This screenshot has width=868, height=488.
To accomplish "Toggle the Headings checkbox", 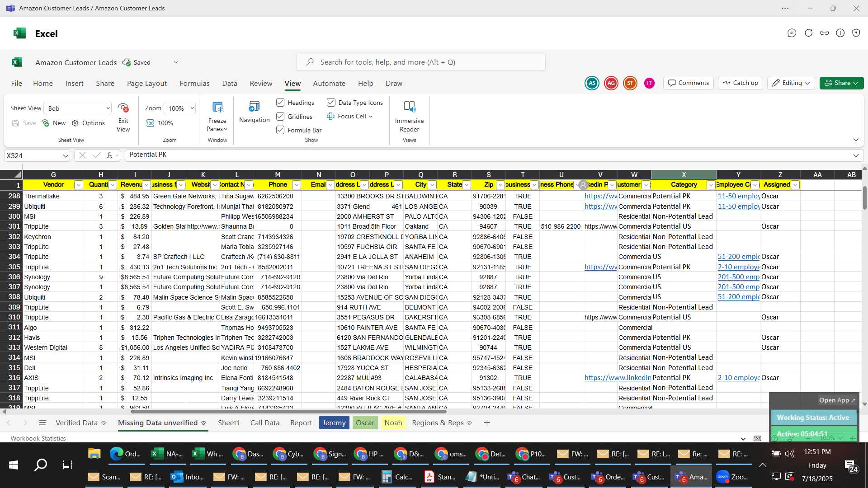I will click(x=280, y=103).
